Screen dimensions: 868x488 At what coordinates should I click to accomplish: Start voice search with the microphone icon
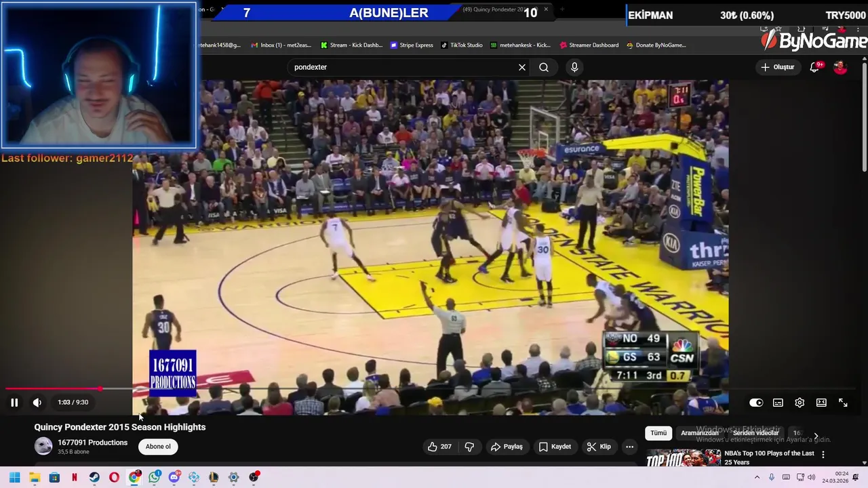pos(574,67)
